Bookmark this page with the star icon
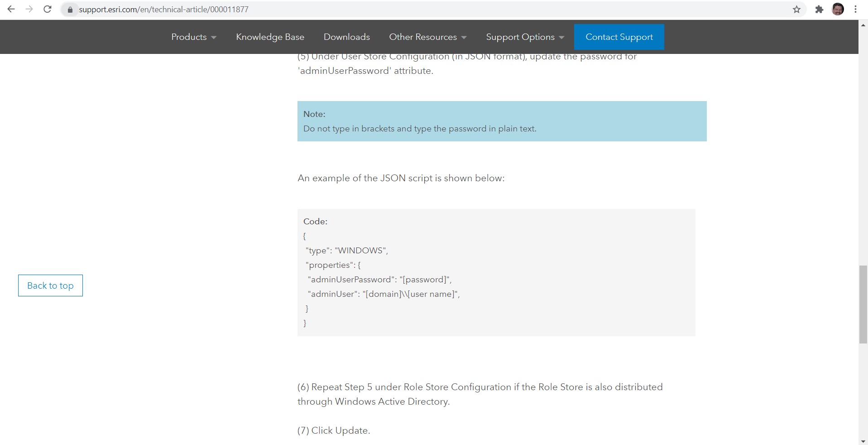 (x=796, y=9)
